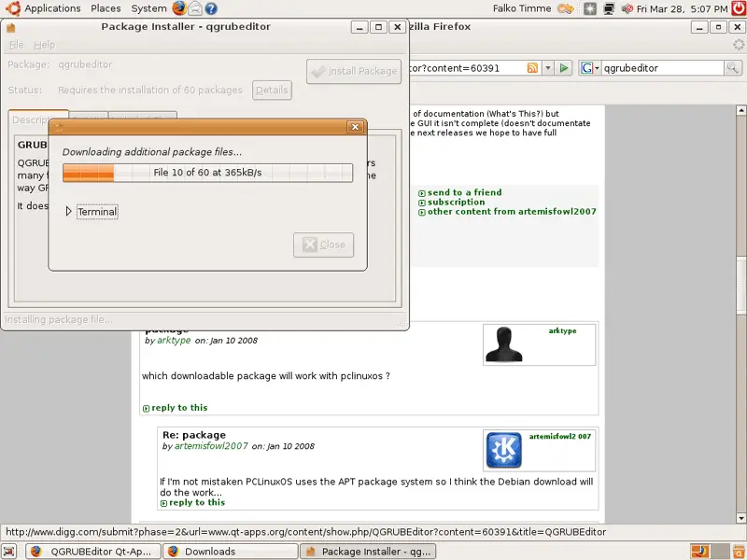Click 'reply to this' under arktype comment

coord(179,408)
